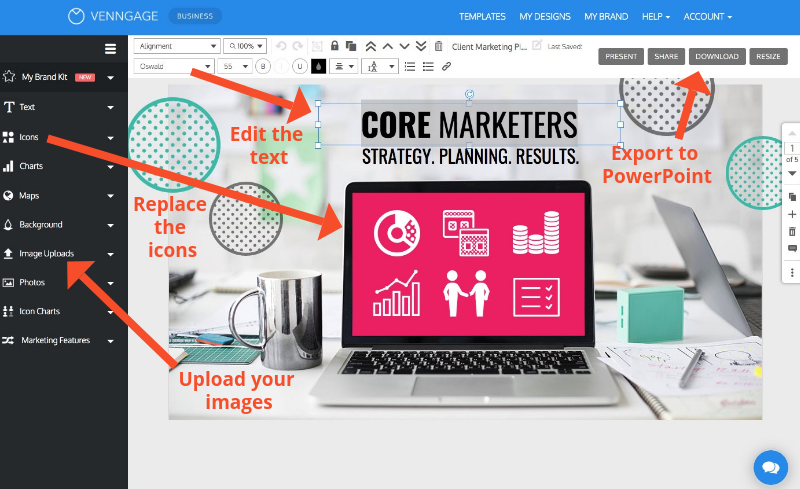Click the Share button
Screen dimensions: 800x489
(x=666, y=57)
